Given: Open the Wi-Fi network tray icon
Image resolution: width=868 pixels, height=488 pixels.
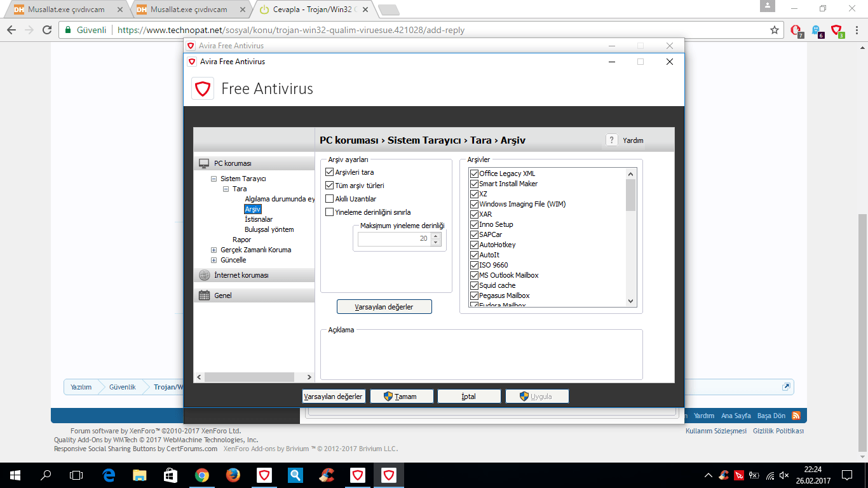Looking at the screenshot, I should click(770, 475).
